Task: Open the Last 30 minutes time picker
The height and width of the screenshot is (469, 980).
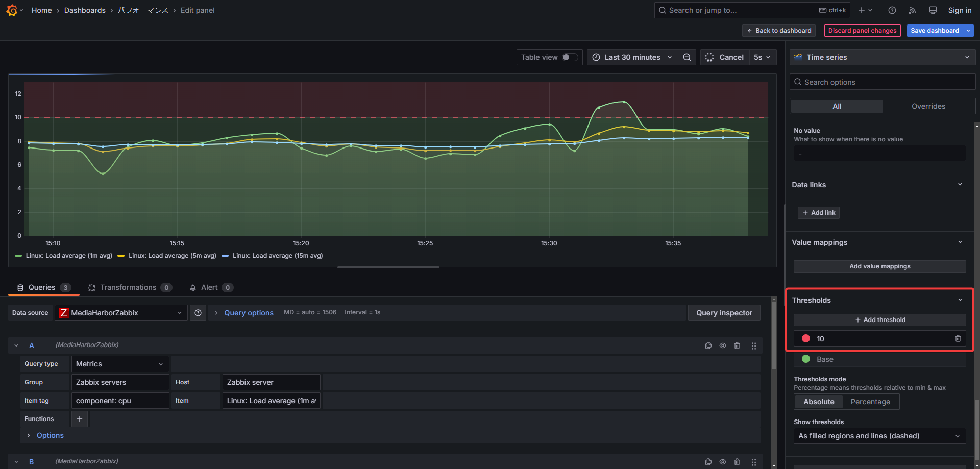Action: pos(632,57)
